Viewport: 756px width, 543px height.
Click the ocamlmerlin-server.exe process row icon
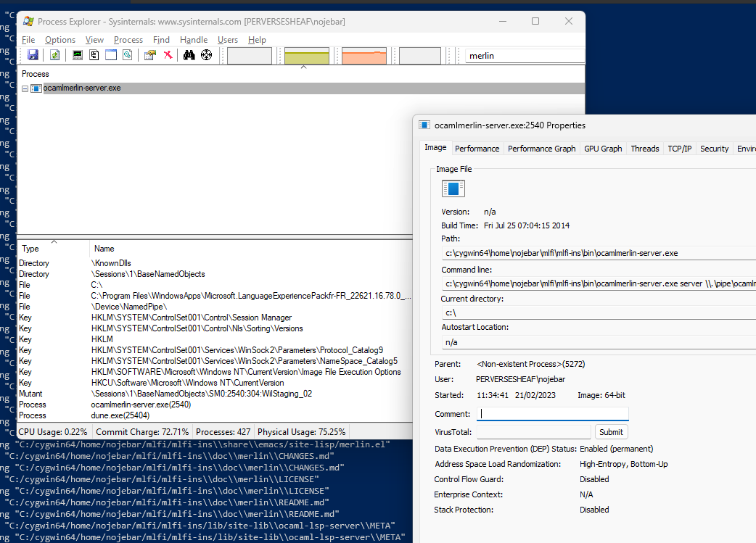coord(36,88)
